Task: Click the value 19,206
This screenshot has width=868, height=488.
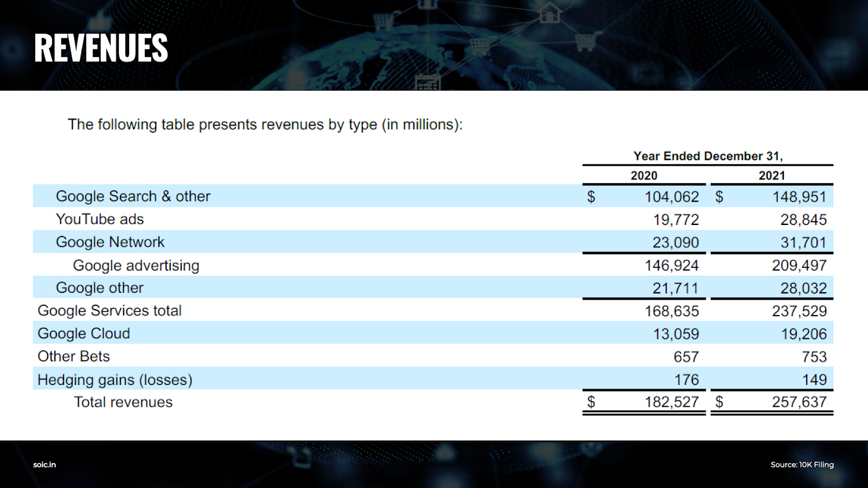Action: pyautogui.click(x=803, y=334)
